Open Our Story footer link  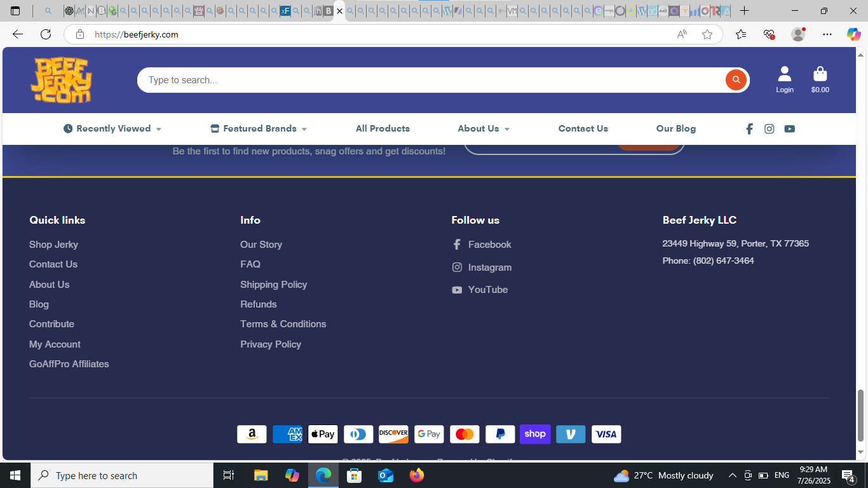(261, 245)
